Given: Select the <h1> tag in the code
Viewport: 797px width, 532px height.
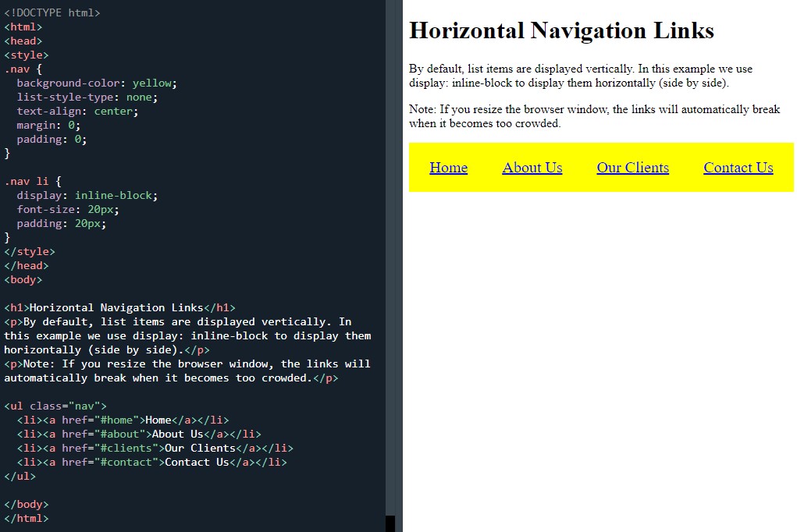Looking at the screenshot, I should [17, 307].
